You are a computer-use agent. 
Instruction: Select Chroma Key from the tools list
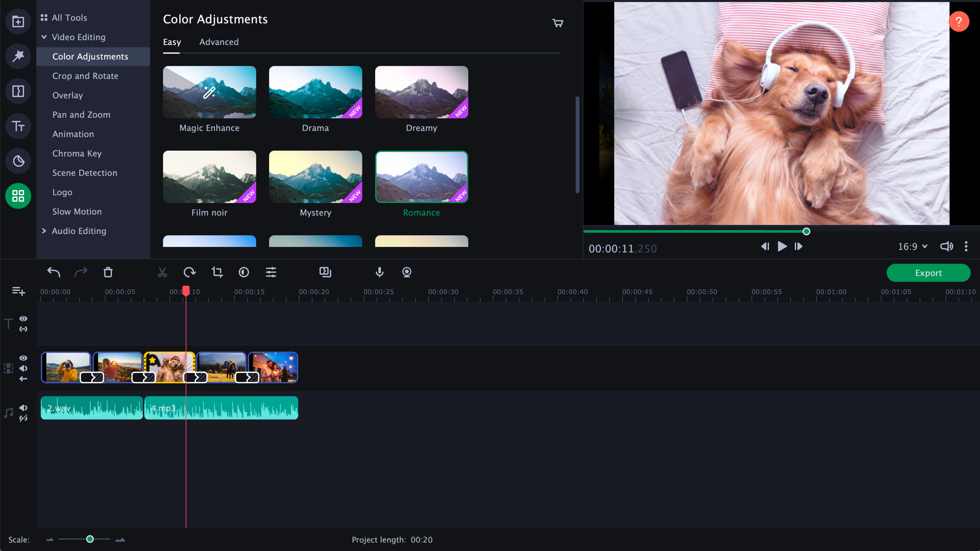[x=77, y=153]
